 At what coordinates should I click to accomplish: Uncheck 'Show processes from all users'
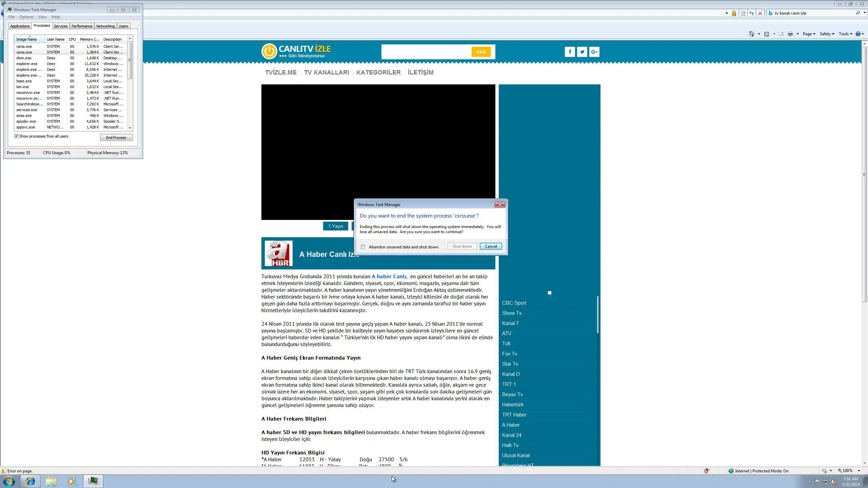[16, 136]
